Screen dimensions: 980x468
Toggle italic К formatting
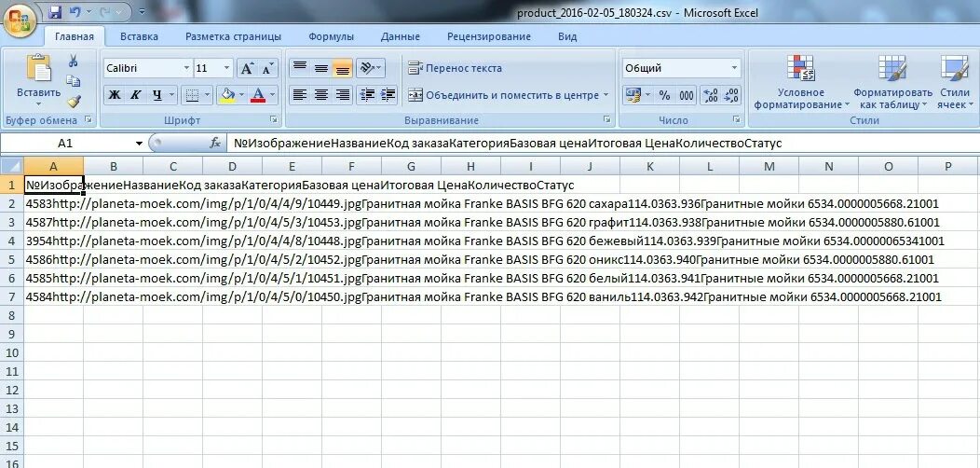click(135, 95)
